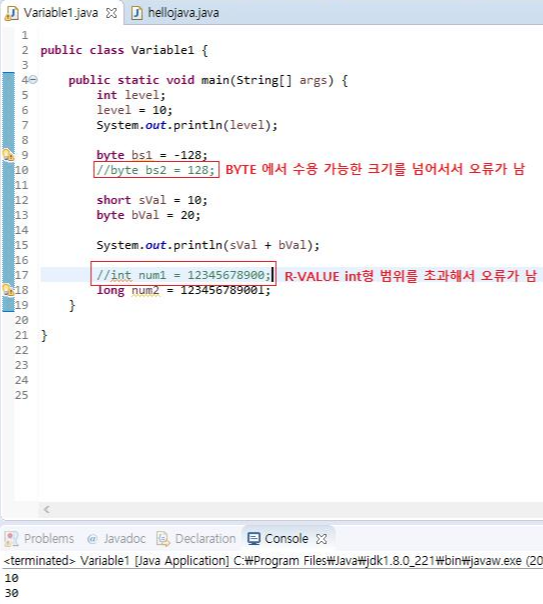The width and height of the screenshot is (543, 604).
Task: Click the 'int level;' declaration line
Action: (131, 95)
